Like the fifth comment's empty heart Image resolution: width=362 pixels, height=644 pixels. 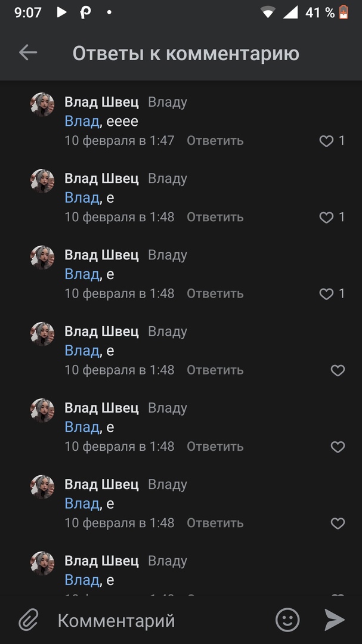(x=338, y=447)
